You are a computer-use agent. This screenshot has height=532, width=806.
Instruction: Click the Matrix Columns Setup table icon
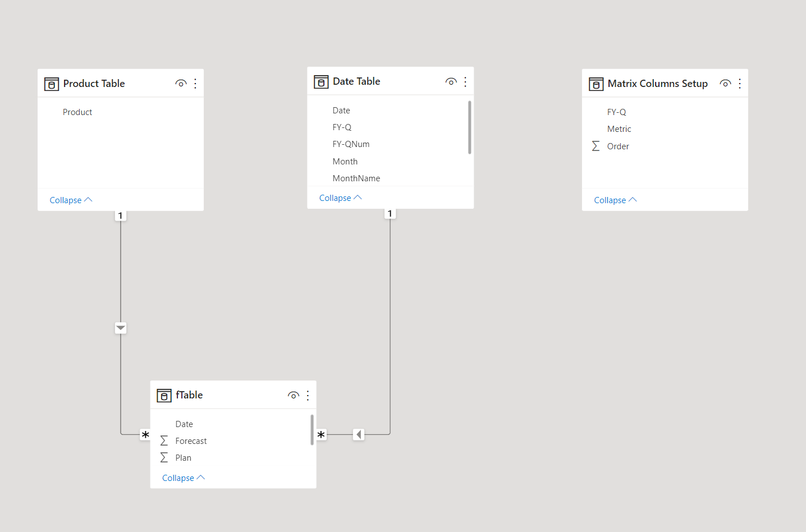(596, 84)
